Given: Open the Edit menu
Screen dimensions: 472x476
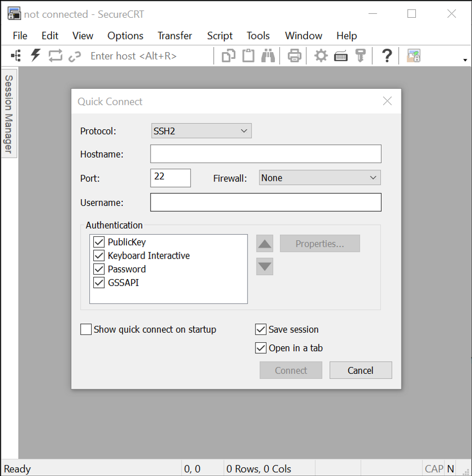Looking at the screenshot, I should pyautogui.click(x=50, y=36).
